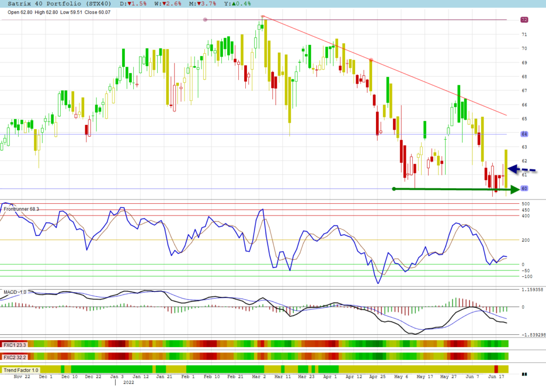Click the Mar 2 date label
Viewport: 546px width, 392px height.
coord(259,377)
